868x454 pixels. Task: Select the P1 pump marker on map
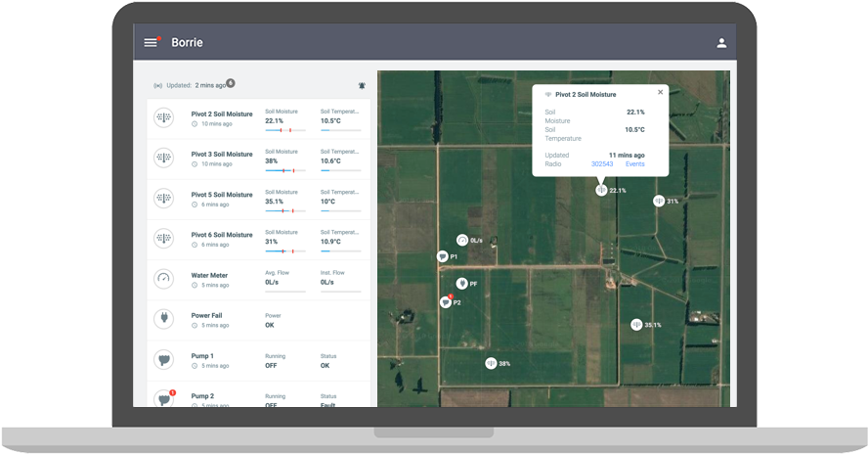pyautogui.click(x=443, y=256)
